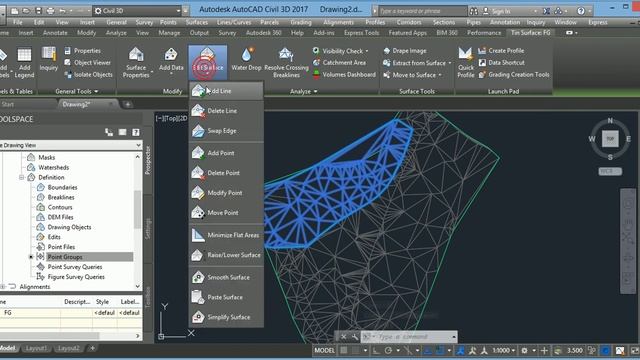Click the Prospector side tab

click(x=148, y=160)
